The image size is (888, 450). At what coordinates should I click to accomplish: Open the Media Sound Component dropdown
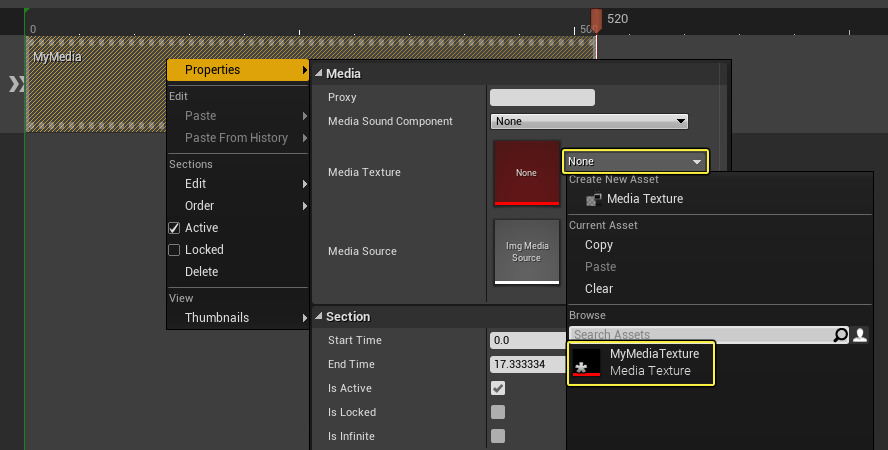click(x=589, y=121)
